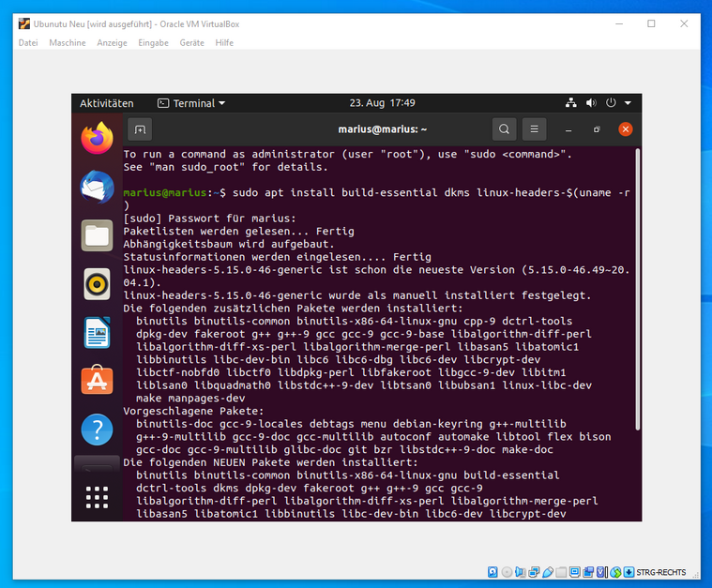
Task: Open the clock showing 23. Aug 17:49
Action: click(x=382, y=103)
